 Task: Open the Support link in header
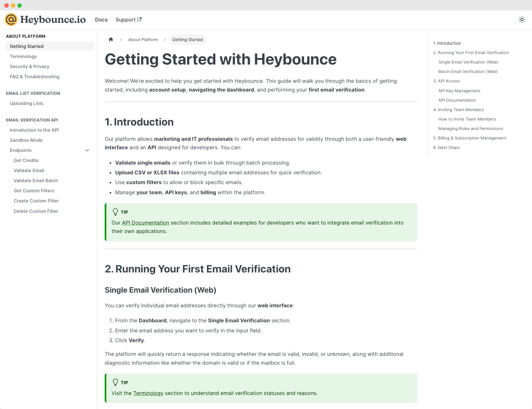coord(129,20)
